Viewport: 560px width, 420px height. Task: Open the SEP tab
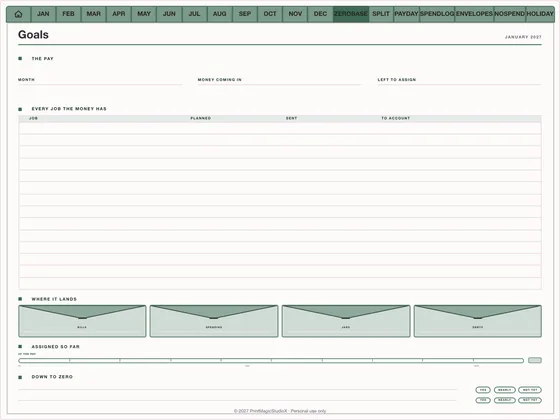245,14
